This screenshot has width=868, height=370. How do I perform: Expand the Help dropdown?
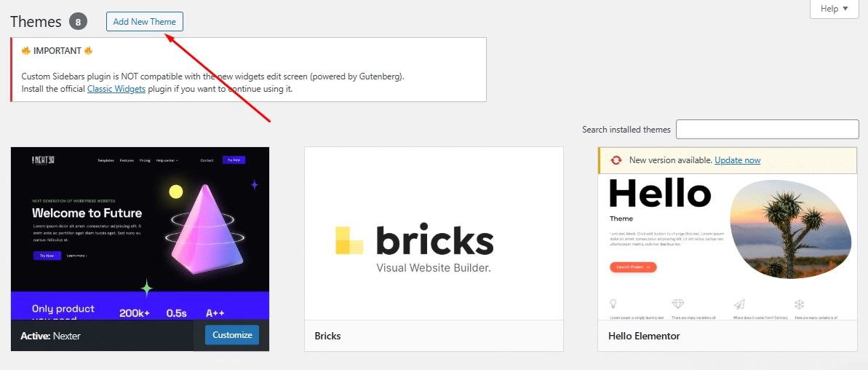click(834, 9)
